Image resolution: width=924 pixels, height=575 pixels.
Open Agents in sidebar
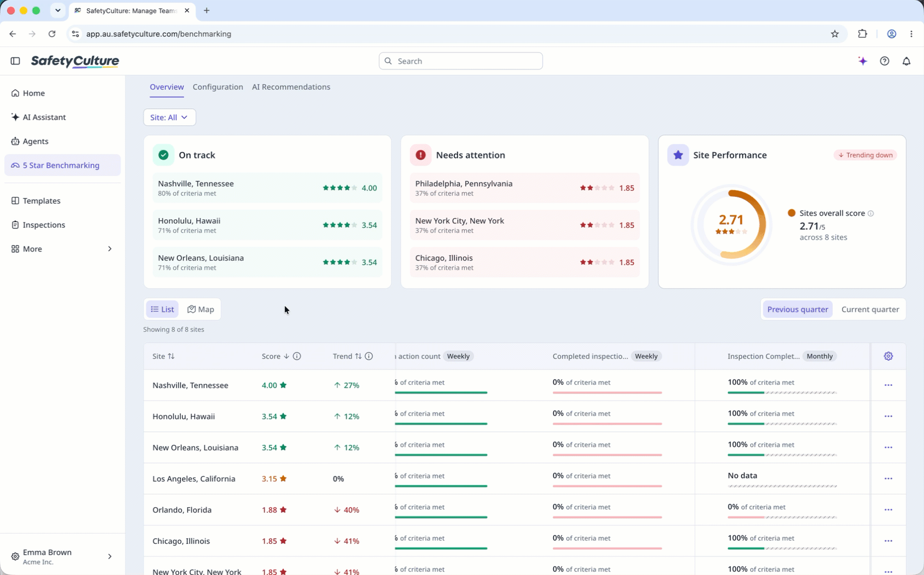62,142
